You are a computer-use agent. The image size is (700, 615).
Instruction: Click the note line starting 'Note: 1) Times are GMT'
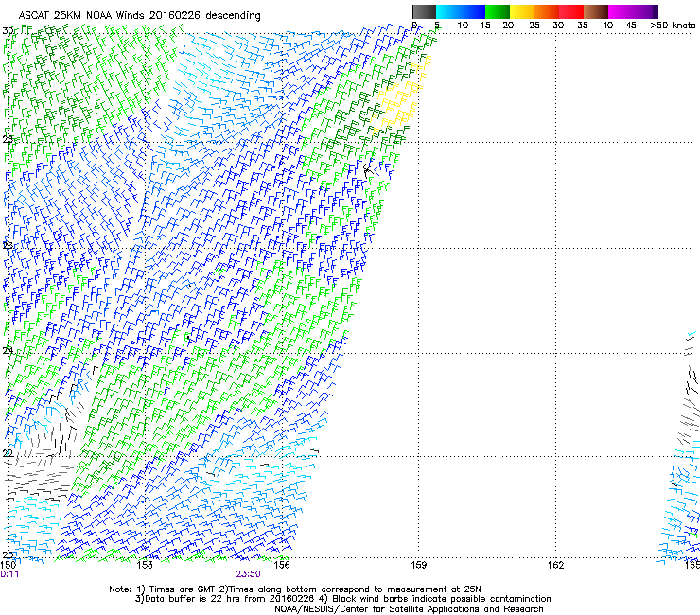[295, 589]
